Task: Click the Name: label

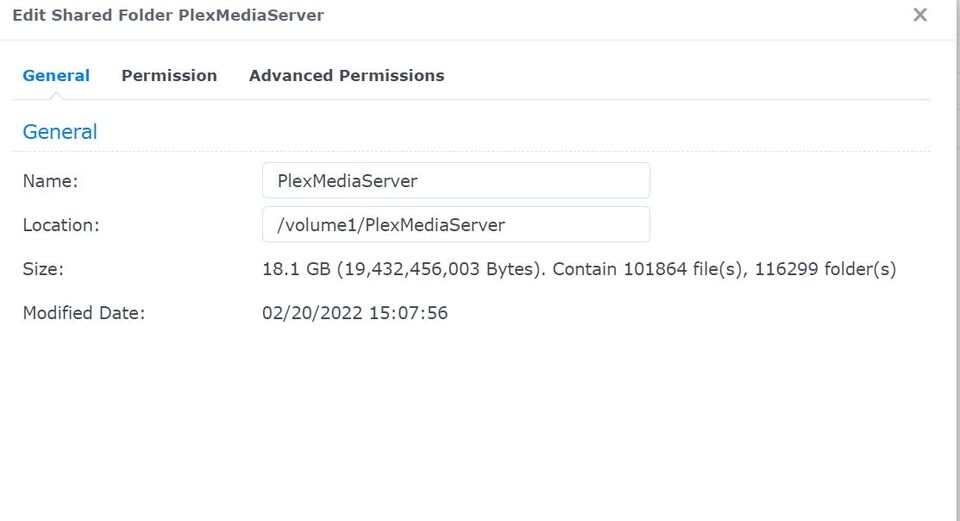Action: click(50, 181)
